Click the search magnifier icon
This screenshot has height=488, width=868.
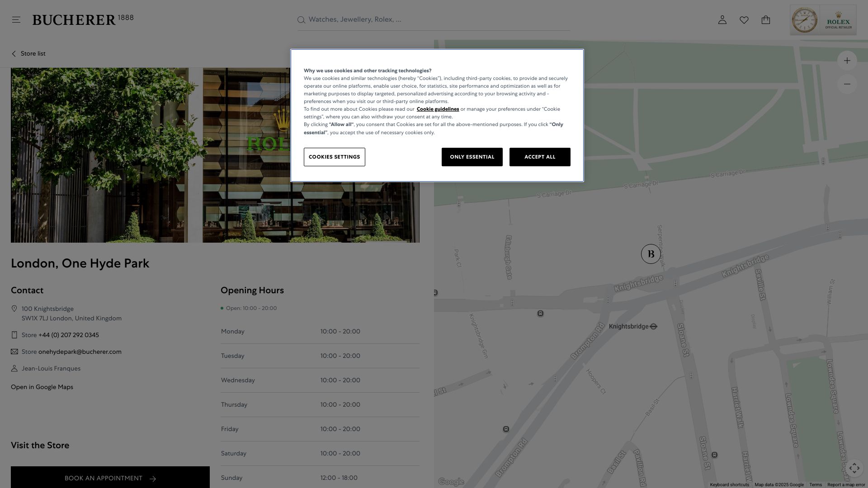coord(301,20)
